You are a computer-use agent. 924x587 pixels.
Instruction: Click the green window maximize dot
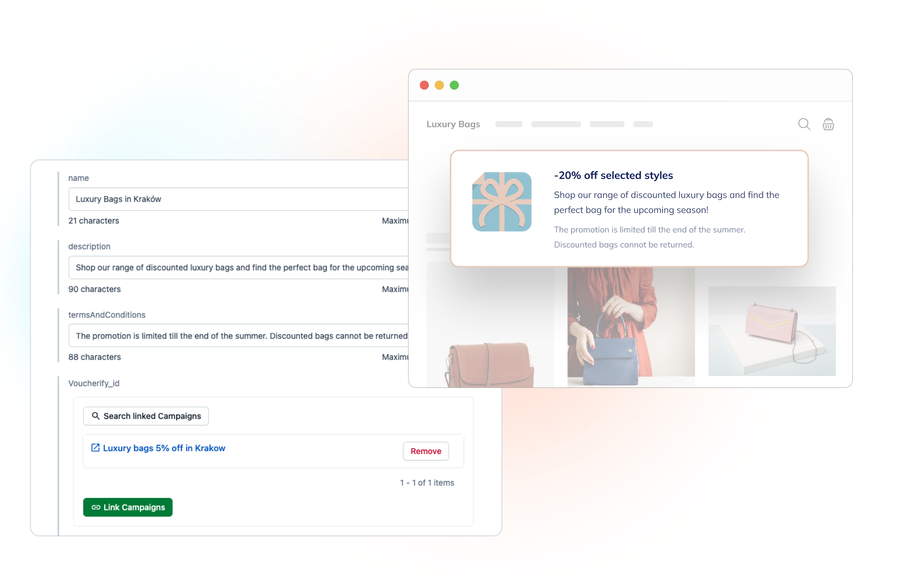tap(454, 85)
